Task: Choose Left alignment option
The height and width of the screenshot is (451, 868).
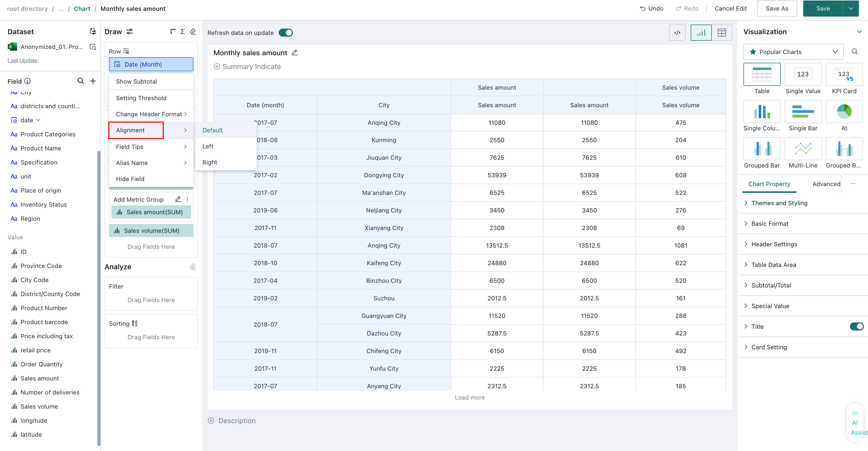Action: coord(208,146)
